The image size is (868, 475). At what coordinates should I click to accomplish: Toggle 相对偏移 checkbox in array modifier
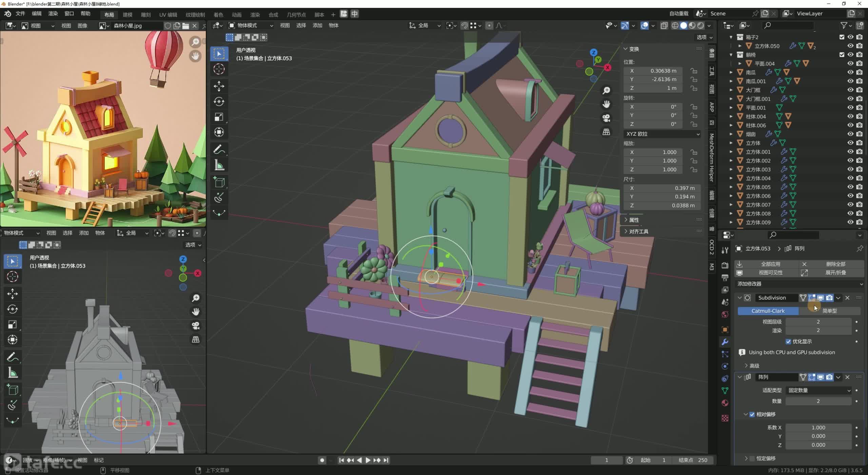tap(752, 415)
